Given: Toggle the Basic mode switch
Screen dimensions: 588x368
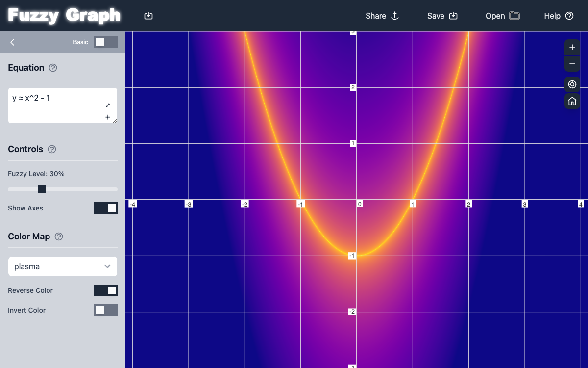Looking at the screenshot, I should tap(106, 42).
